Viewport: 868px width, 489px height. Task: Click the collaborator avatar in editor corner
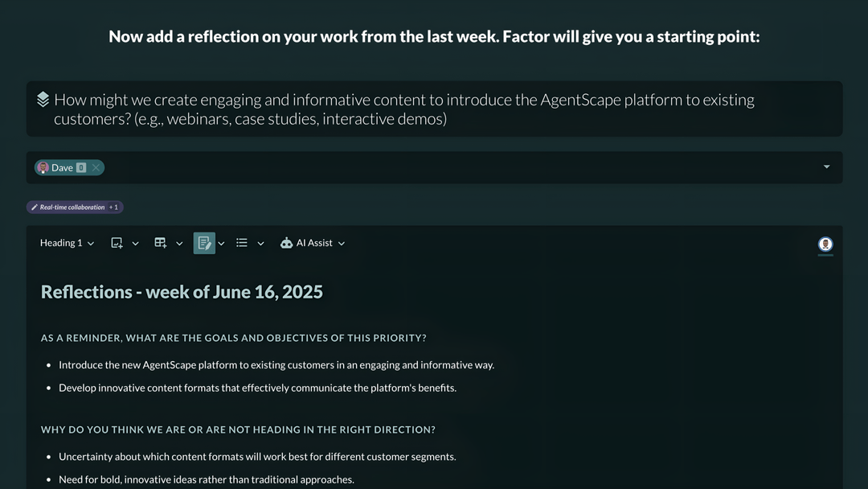(825, 244)
